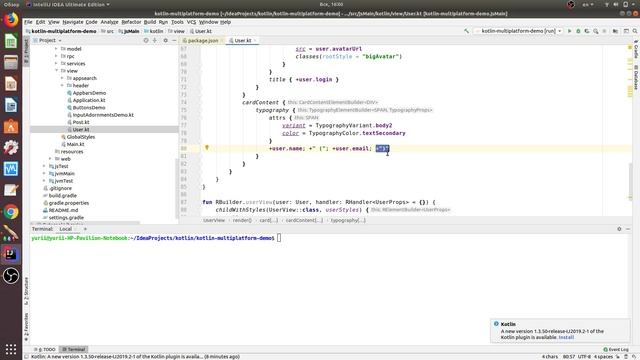Viewport: 640px width, 360px height.
Task: Hide the Project tool window
Action: [x=174, y=40]
